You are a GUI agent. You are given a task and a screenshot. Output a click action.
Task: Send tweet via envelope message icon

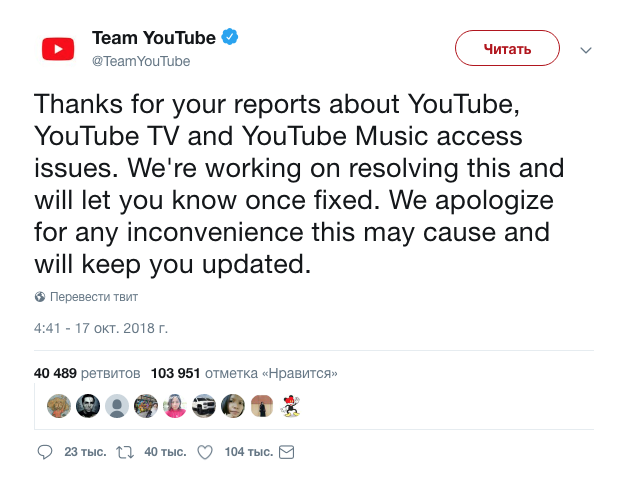point(286,453)
